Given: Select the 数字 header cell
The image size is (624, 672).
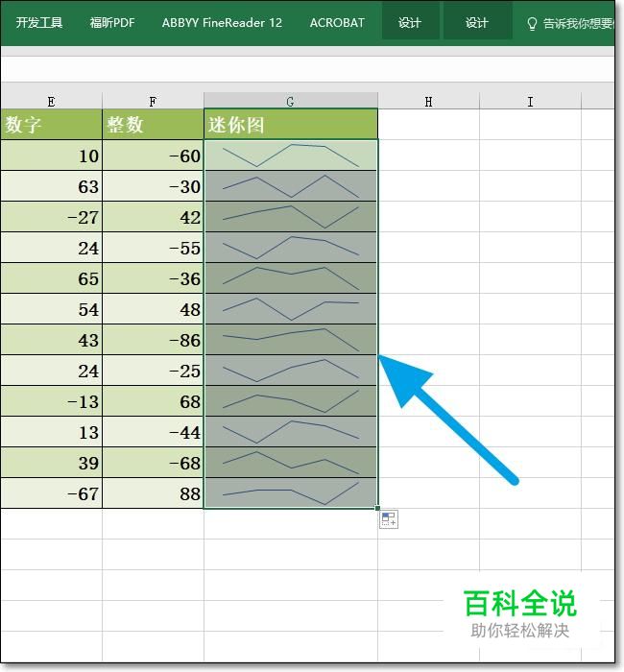Looking at the screenshot, I should [x=52, y=125].
